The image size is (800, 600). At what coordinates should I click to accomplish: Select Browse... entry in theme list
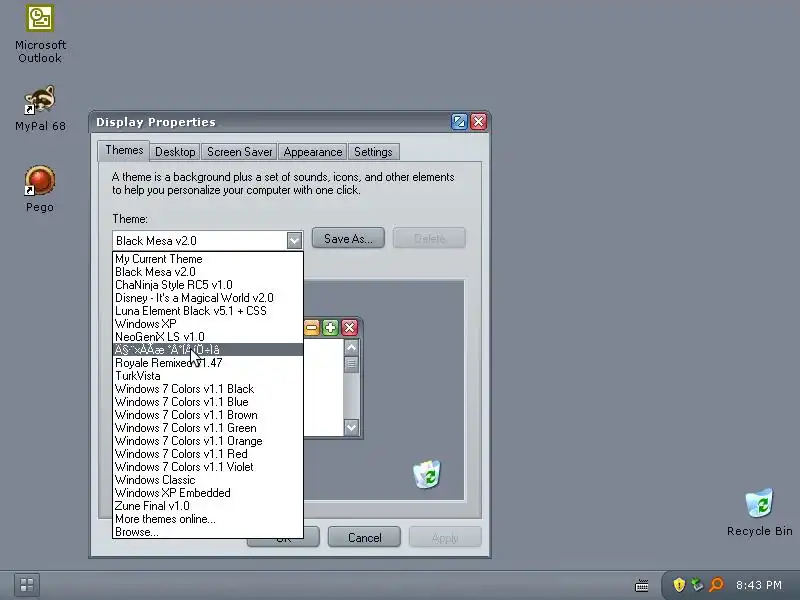click(x=208, y=532)
